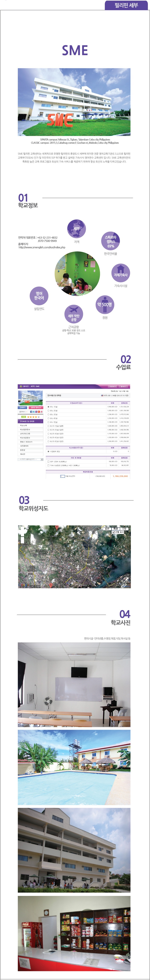150x980 pixels.
Task: Click the 세부 막탄 공항 airplane icon
Action: pyautogui.click(x=74, y=314)
